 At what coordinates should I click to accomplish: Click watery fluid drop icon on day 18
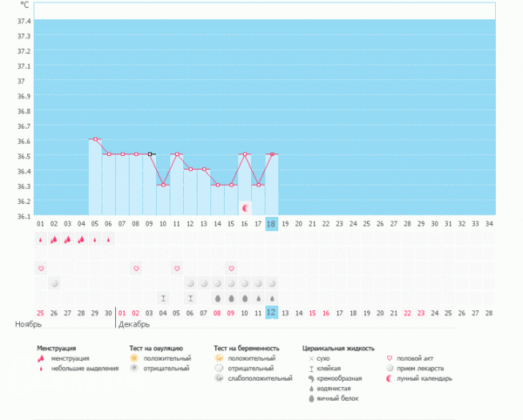click(272, 298)
